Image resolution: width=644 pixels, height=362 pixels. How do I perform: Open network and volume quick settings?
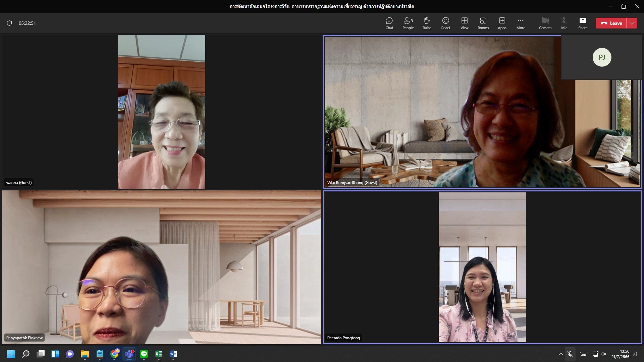click(x=599, y=354)
